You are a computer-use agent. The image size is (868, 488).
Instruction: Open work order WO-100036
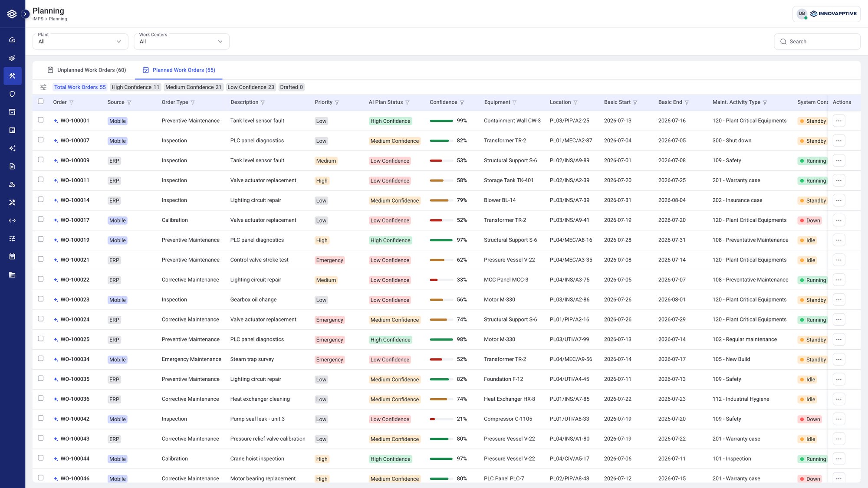[x=75, y=399]
